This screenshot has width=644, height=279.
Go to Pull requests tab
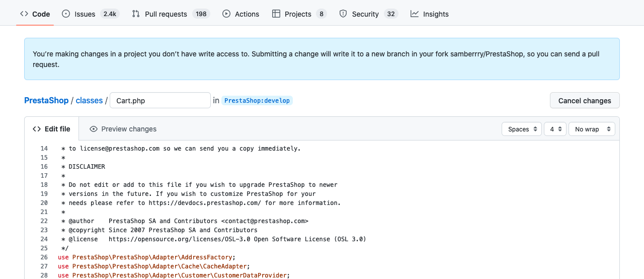171,14
